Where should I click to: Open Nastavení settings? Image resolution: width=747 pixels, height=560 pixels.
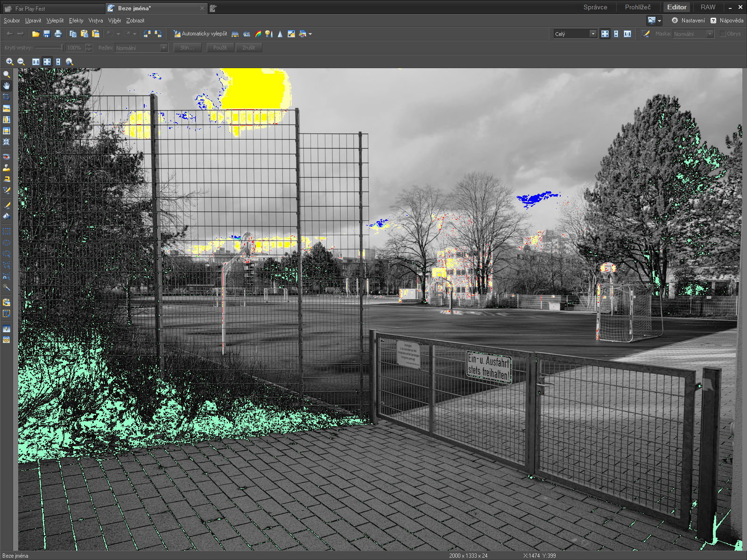click(x=688, y=21)
